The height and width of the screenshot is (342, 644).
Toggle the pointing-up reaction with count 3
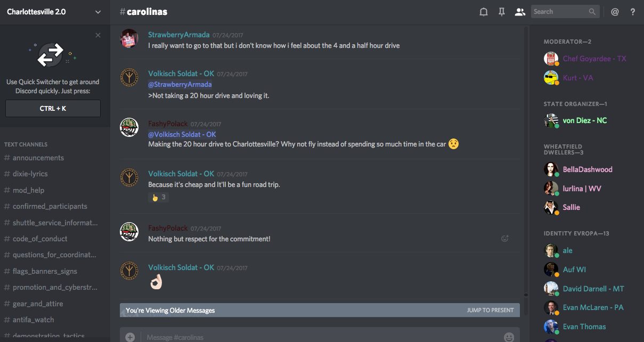[159, 197]
